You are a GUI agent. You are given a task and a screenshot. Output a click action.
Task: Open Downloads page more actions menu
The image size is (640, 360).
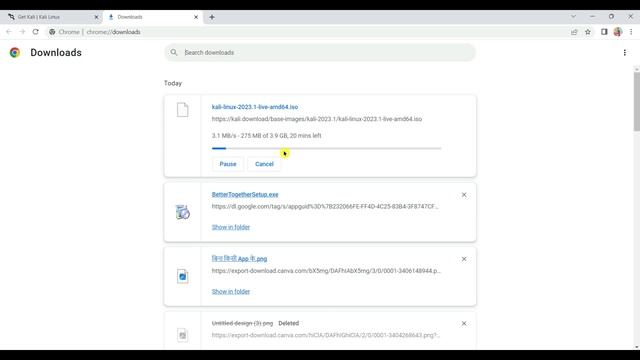[624, 53]
